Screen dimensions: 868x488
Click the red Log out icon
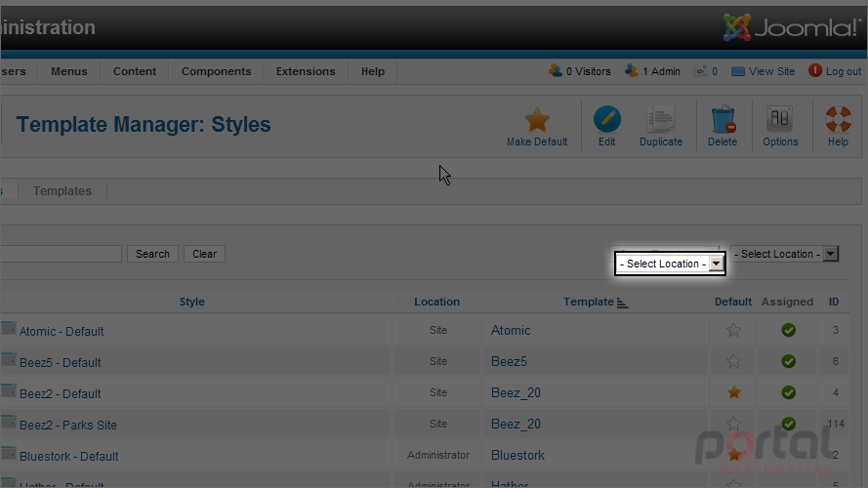[x=815, y=70]
